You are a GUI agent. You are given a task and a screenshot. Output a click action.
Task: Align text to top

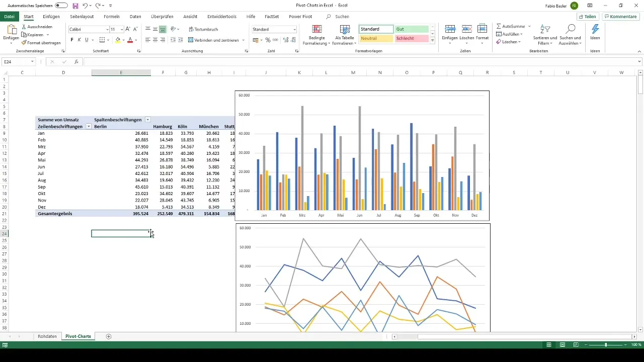[x=148, y=29]
